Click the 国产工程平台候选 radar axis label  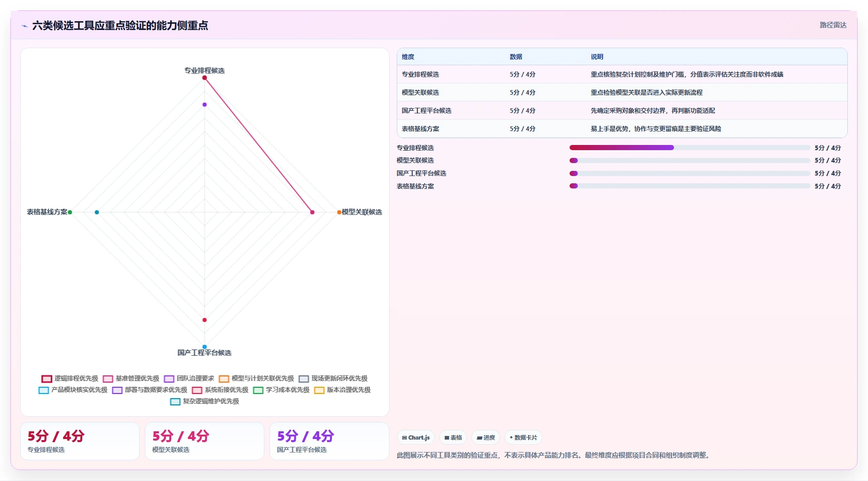204,353
